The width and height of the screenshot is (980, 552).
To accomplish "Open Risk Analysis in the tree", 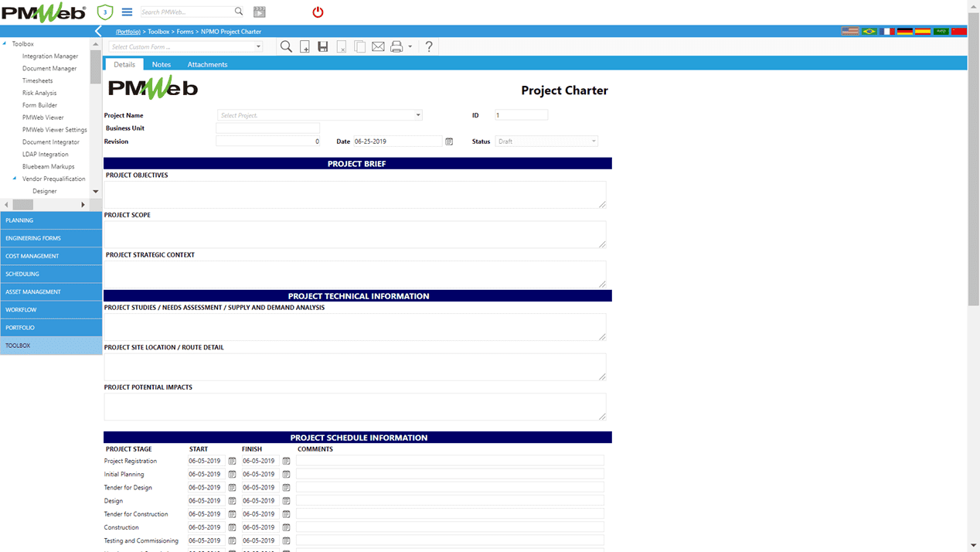I will [x=39, y=93].
